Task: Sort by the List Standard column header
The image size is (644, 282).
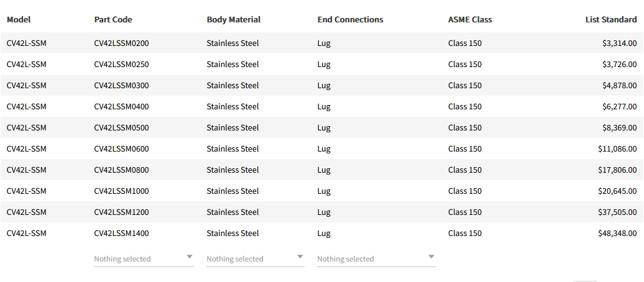Action: tap(610, 19)
